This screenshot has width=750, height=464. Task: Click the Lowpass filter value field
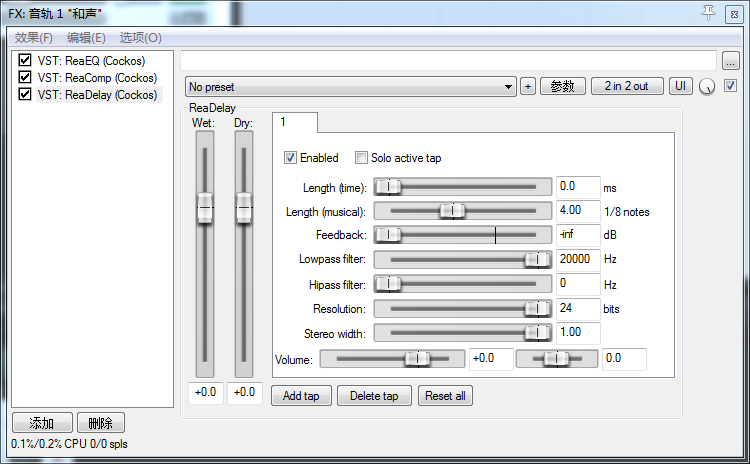click(577, 259)
